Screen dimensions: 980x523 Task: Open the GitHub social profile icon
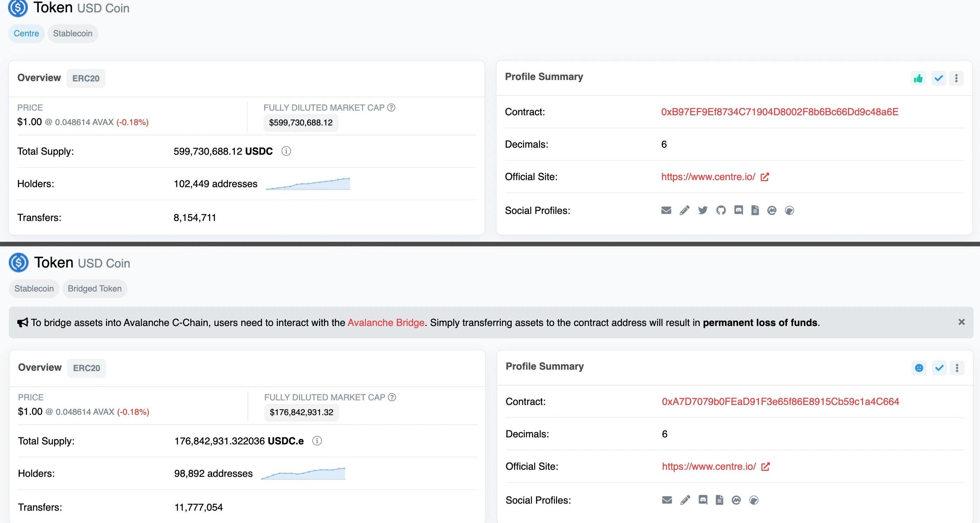(x=720, y=210)
